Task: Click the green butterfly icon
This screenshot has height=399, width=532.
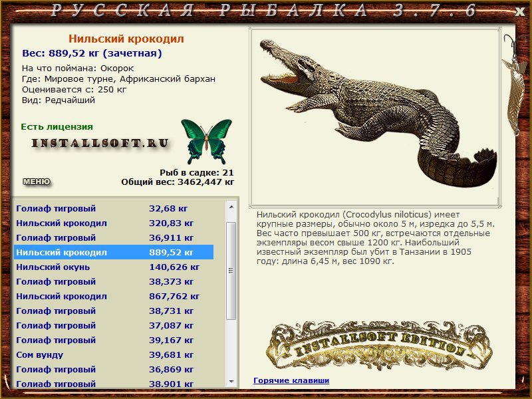Action: (206, 141)
